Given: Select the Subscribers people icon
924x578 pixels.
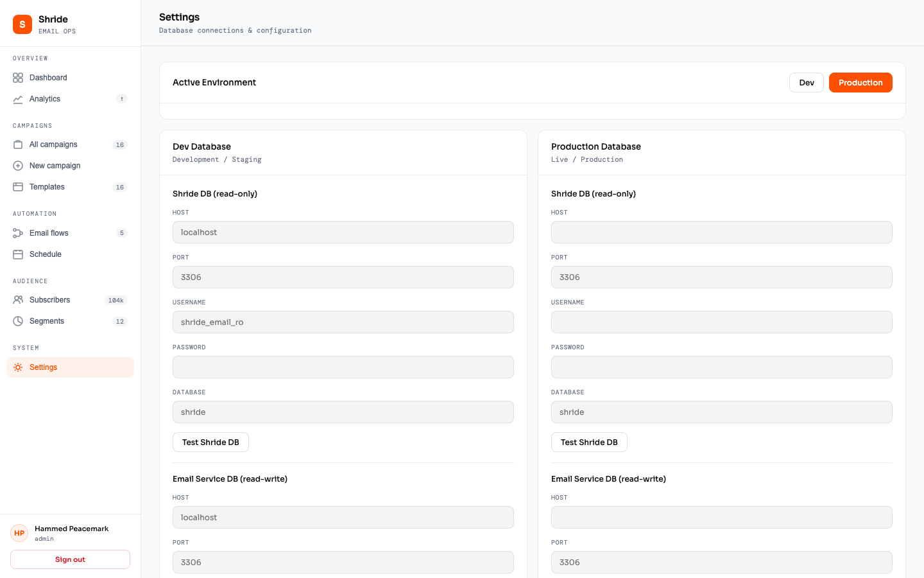Looking at the screenshot, I should pos(18,299).
